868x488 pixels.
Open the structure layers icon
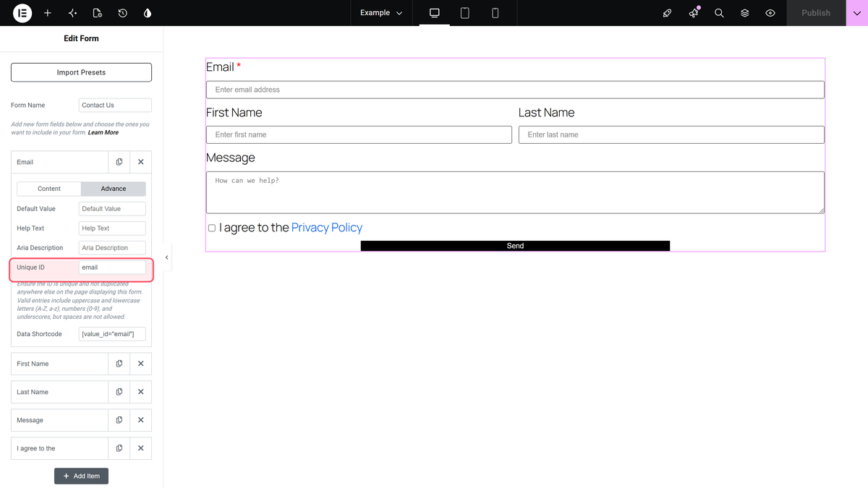pyautogui.click(x=745, y=13)
